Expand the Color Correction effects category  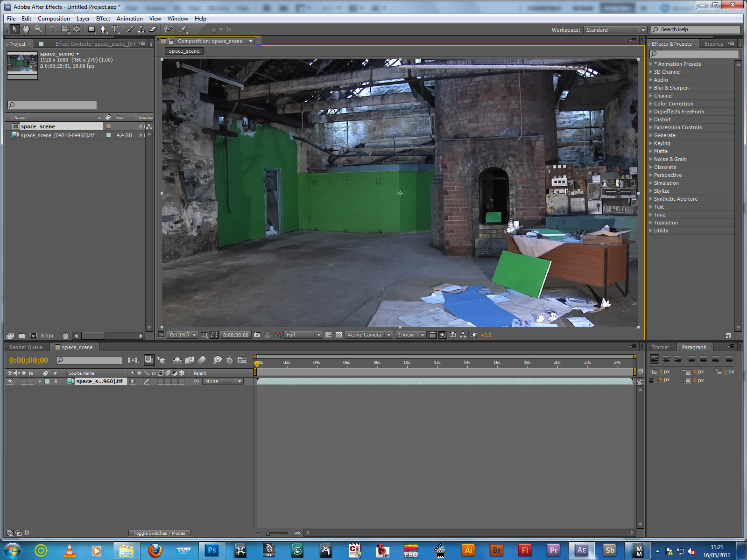pos(651,104)
